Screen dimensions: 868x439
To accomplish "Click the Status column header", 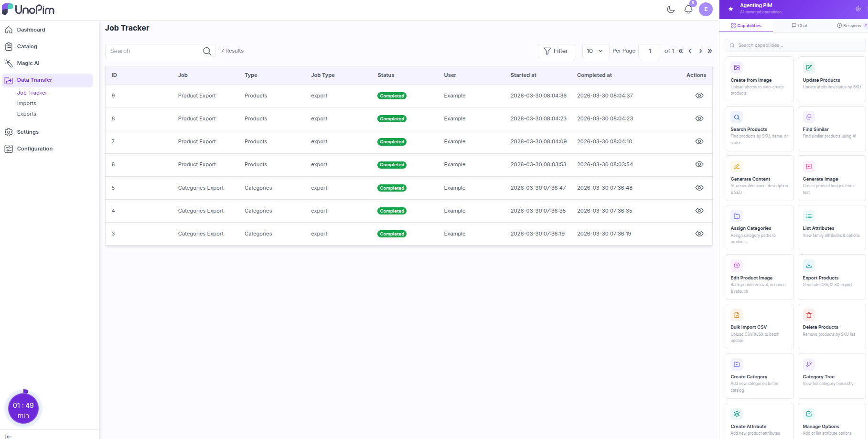I will (386, 75).
